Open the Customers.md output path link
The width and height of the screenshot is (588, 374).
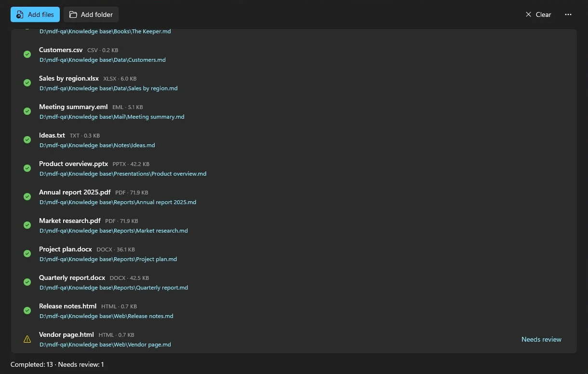tap(103, 60)
